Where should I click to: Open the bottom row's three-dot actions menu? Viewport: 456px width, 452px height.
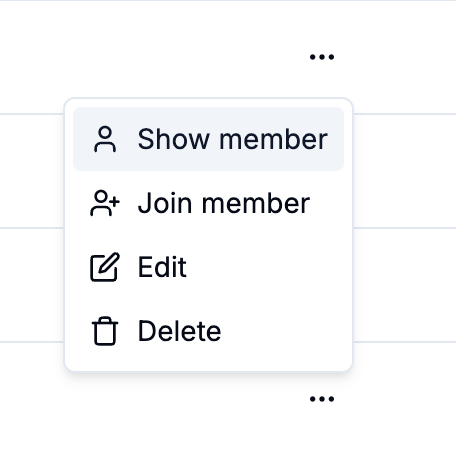pyautogui.click(x=322, y=399)
